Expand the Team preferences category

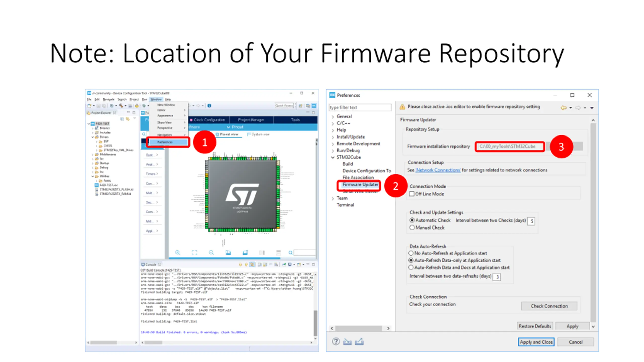pyautogui.click(x=333, y=198)
